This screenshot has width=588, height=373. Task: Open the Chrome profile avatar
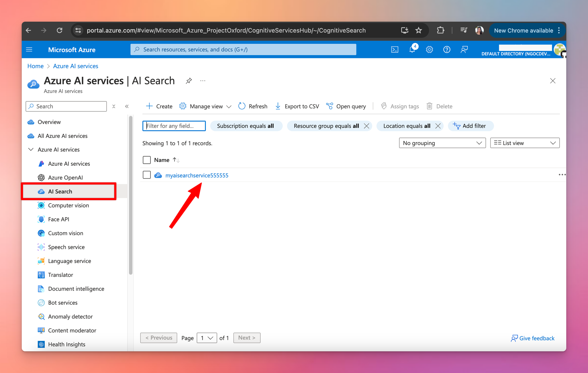click(479, 30)
